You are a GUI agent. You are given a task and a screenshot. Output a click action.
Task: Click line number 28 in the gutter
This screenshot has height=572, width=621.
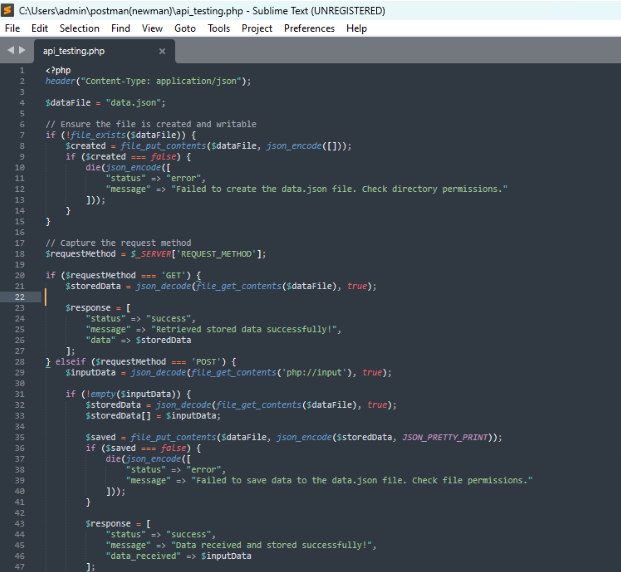pyautogui.click(x=20, y=361)
